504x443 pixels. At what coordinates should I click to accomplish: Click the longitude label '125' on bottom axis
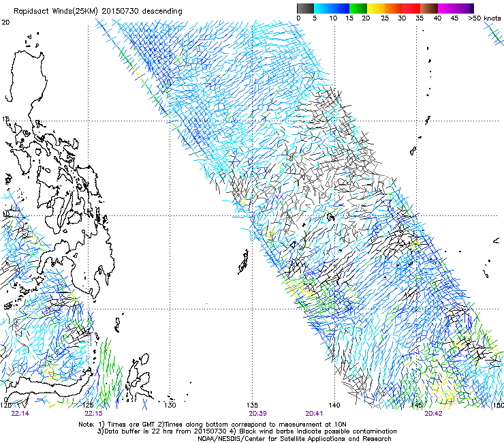(88, 405)
